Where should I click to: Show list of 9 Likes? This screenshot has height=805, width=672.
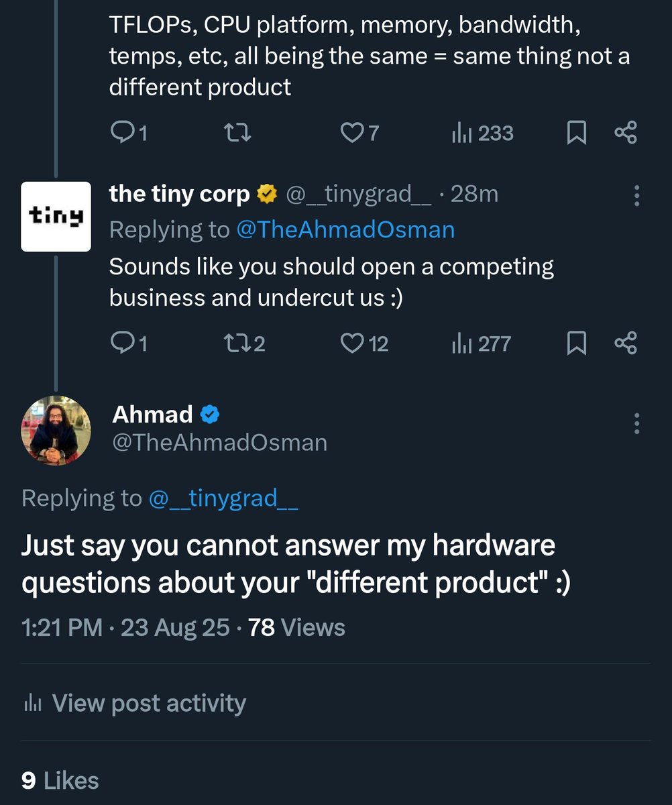click(60, 781)
